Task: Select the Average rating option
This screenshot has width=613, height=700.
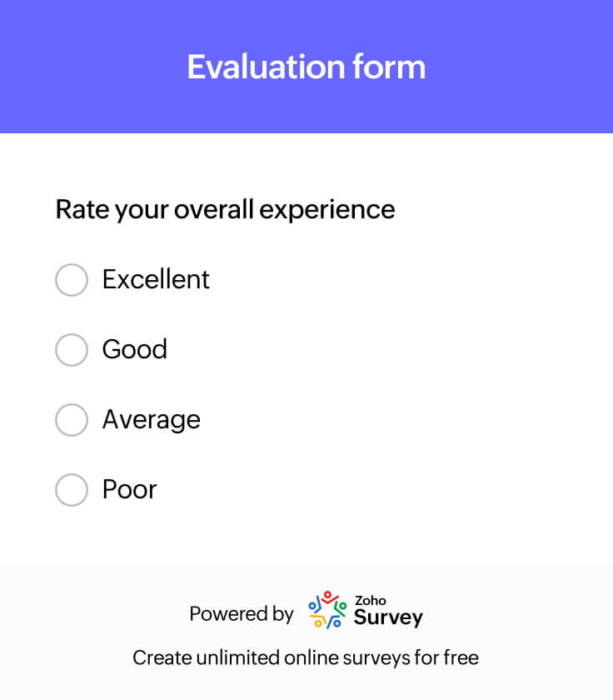Action: click(x=72, y=420)
